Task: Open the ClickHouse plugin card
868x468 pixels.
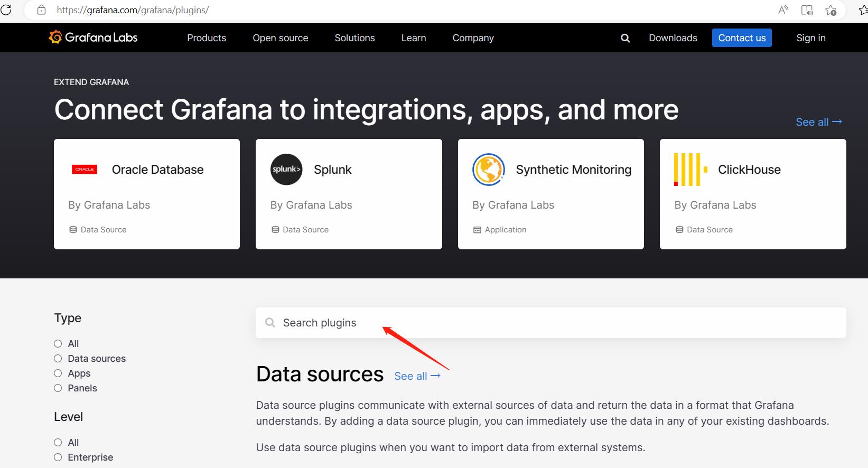Action: [x=753, y=194]
